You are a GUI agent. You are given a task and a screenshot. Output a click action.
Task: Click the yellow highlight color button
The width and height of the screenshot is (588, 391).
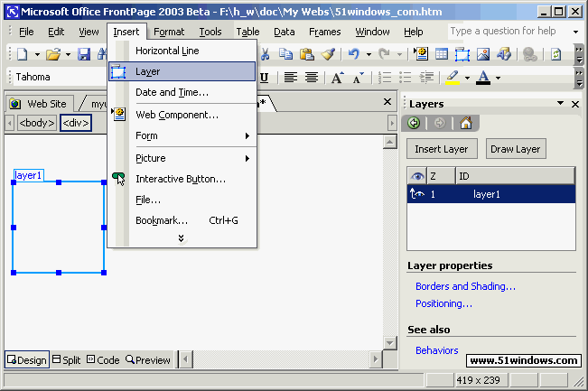pos(453,78)
